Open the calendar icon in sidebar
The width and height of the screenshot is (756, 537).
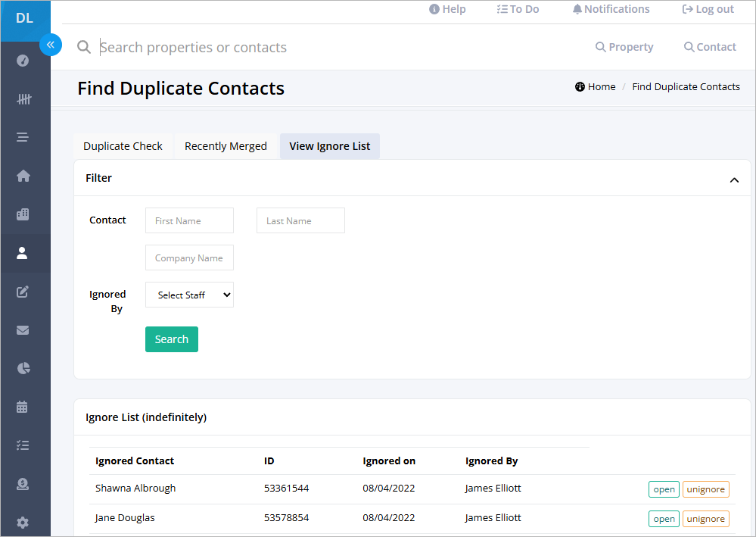(22, 407)
